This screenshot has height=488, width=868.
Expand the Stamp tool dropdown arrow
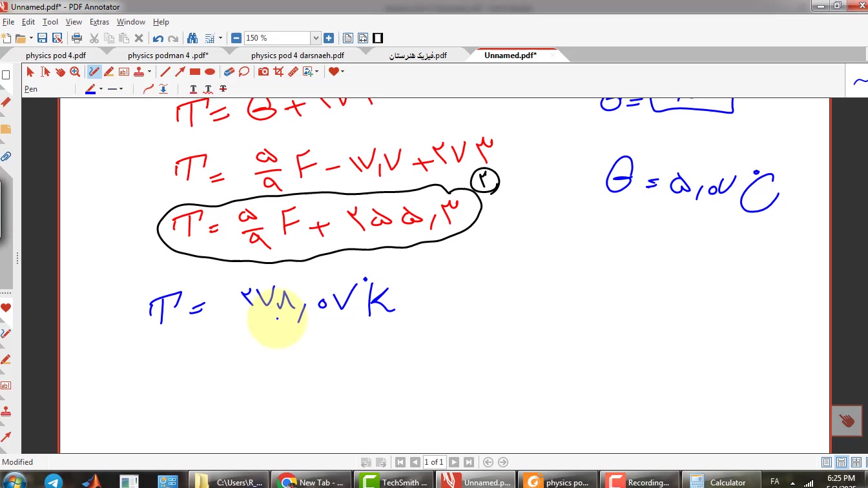[x=149, y=72]
